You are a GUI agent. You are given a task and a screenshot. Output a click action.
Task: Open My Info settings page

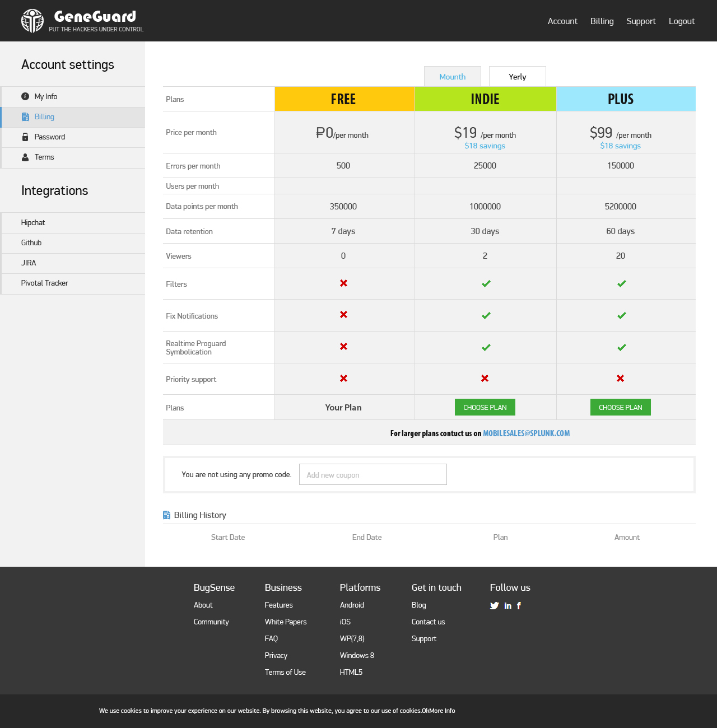(x=73, y=97)
